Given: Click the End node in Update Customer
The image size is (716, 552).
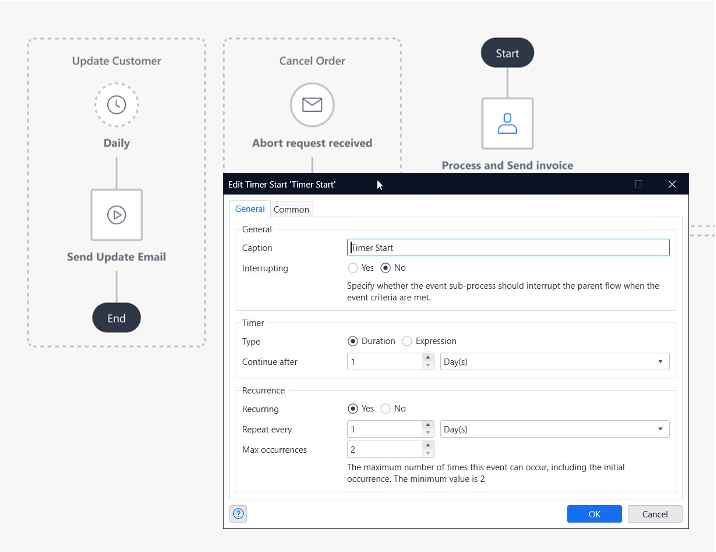Looking at the screenshot, I should (116, 318).
